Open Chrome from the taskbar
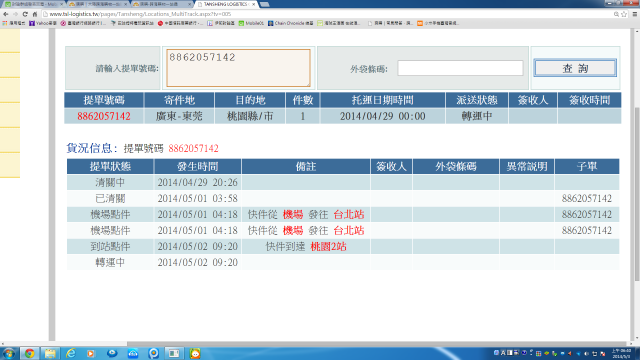The height and width of the screenshot is (360, 640). pyautogui.click(x=29, y=353)
